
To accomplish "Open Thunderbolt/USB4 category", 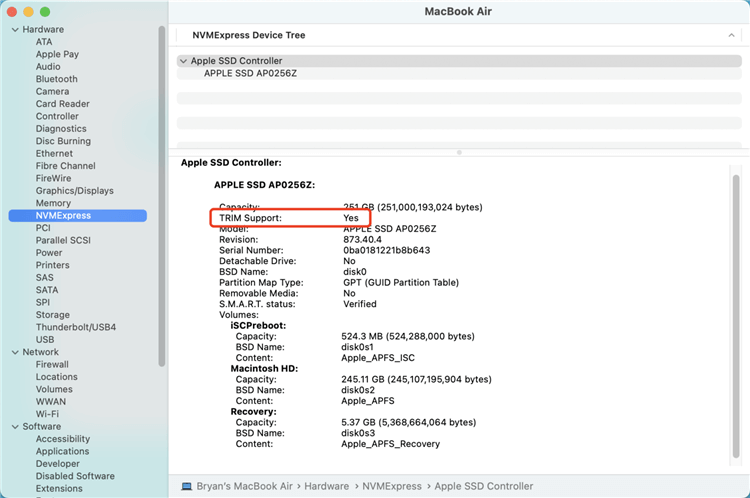I will 76,328.
